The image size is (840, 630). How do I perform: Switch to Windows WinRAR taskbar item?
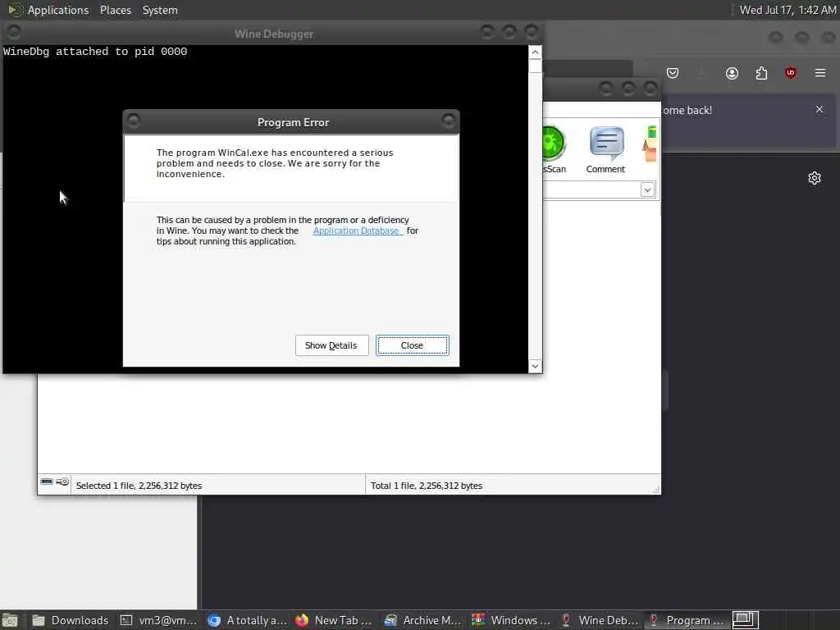(x=511, y=620)
